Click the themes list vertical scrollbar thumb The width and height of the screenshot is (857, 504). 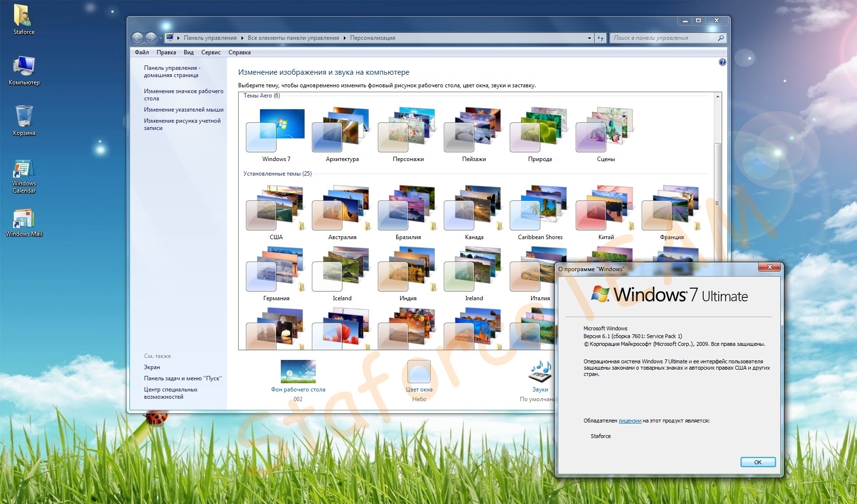point(718,202)
